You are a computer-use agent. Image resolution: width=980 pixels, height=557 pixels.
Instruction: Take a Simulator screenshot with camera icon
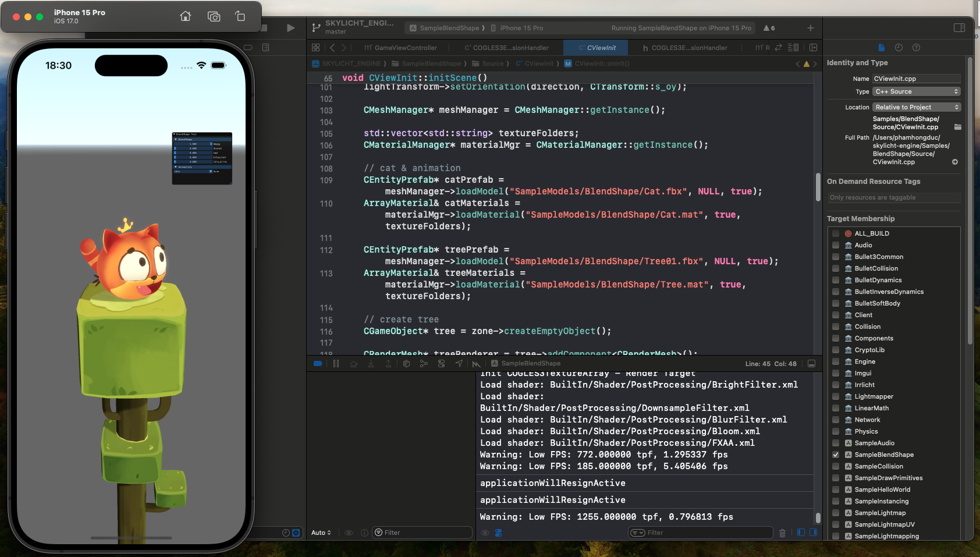point(214,16)
